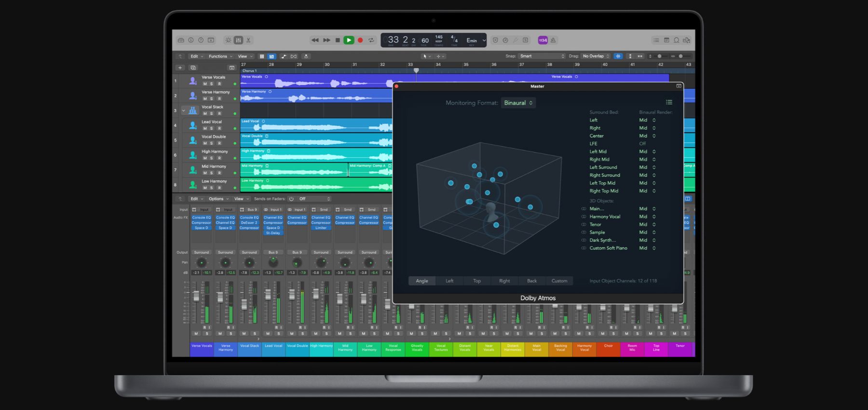This screenshot has height=410, width=868.
Task: Click the St-Delay plugin on Lead Vocal strip
Action: 273,233
